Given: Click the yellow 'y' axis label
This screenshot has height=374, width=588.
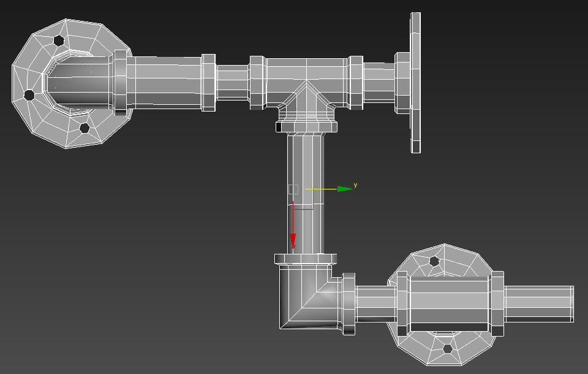Looking at the screenshot, I should click(x=355, y=186).
